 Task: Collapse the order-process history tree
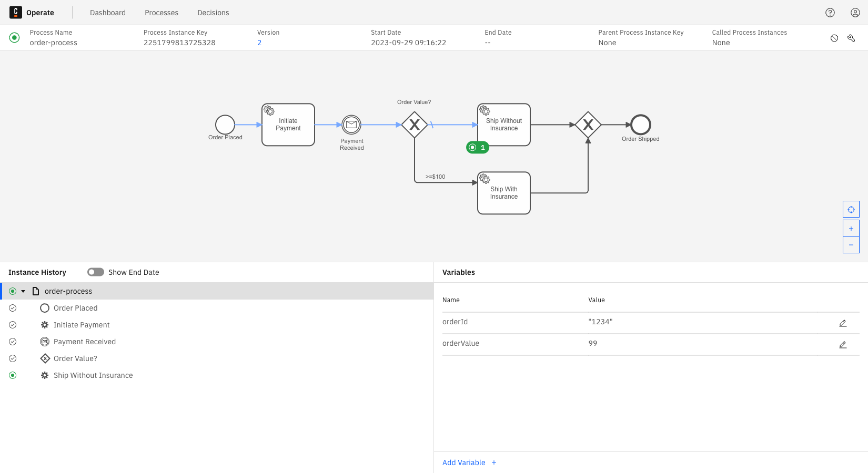23,291
